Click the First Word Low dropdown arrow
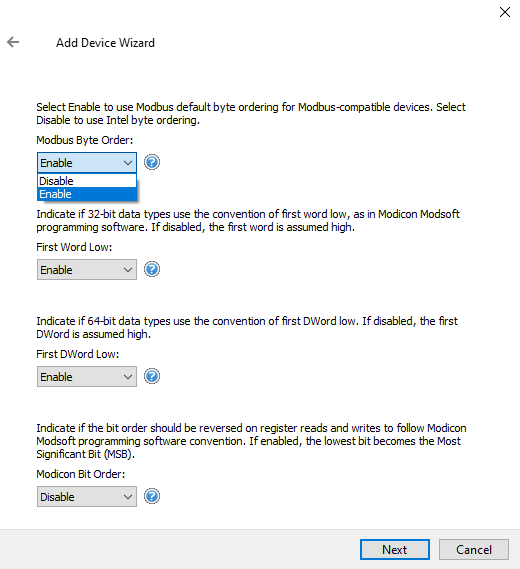 pos(128,270)
